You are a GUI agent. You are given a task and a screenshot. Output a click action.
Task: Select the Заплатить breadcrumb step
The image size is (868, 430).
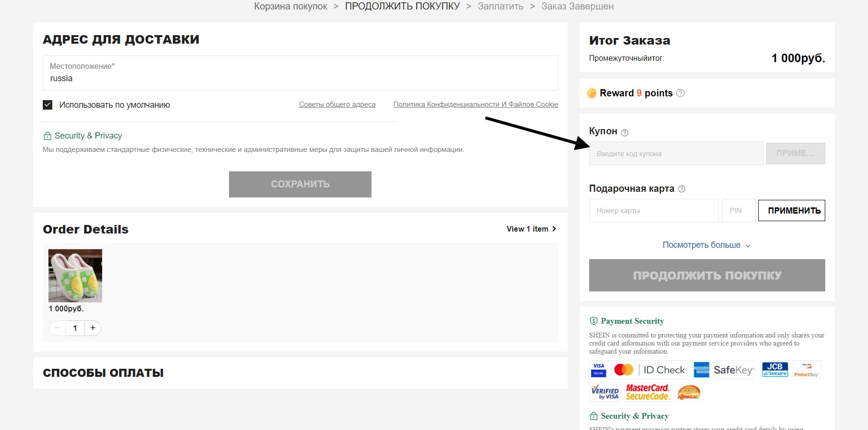(x=501, y=6)
